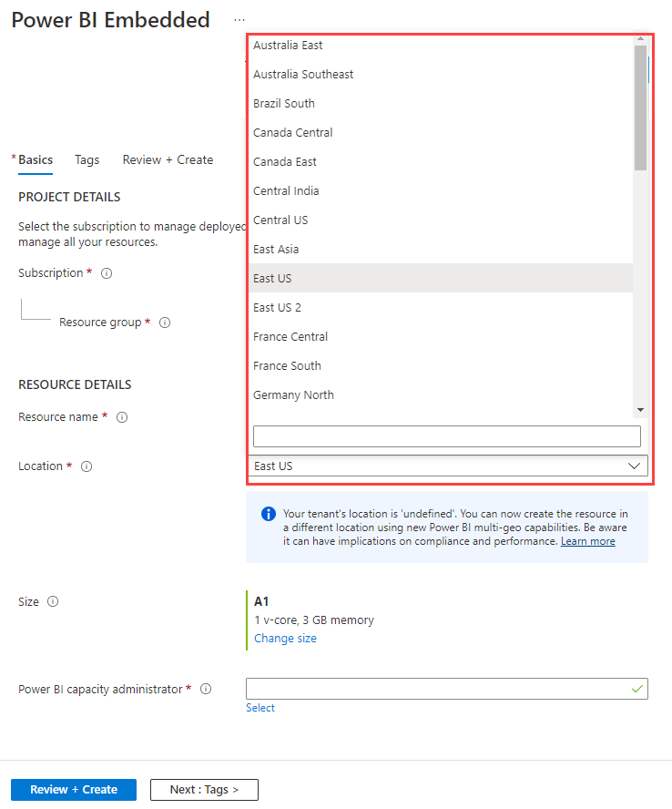This screenshot has width=672, height=809.
Task: Switch to the Tags tab
Action: click(87, 160)
